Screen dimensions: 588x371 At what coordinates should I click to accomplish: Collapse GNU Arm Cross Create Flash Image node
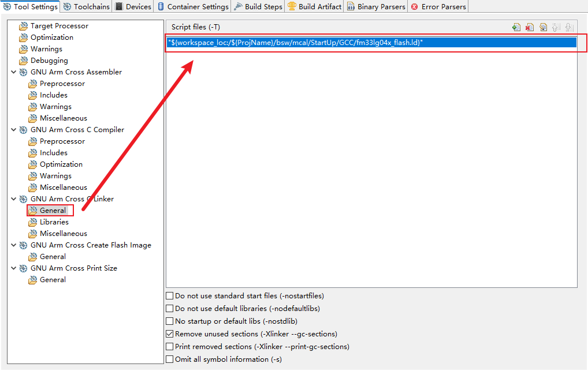(x=13, y=245)
